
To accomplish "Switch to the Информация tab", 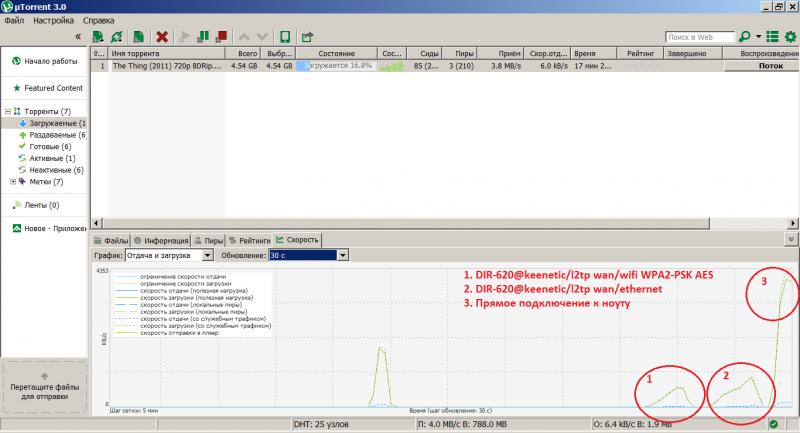I will point(161,240).
